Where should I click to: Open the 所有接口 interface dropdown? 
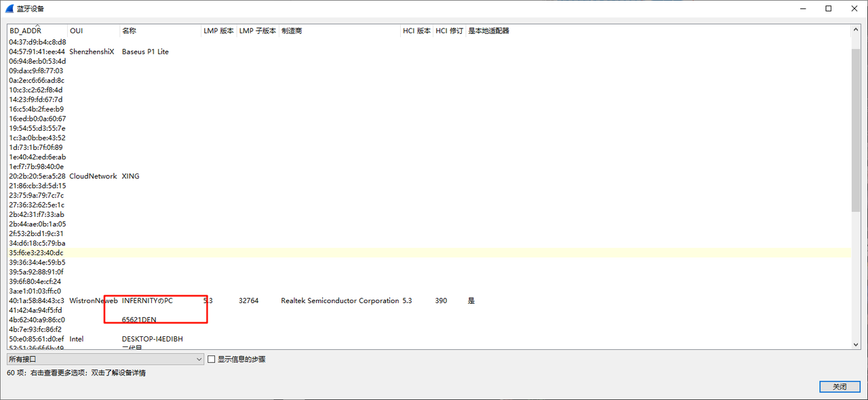[105, 359]
